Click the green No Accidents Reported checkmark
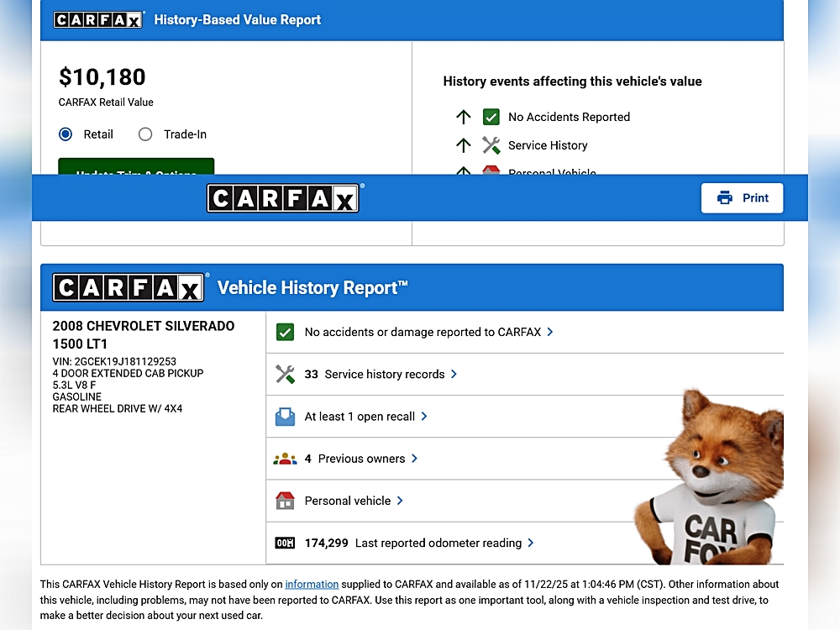Image resolution: width=840 pixels, height=630 pixels. click(491, 117)
